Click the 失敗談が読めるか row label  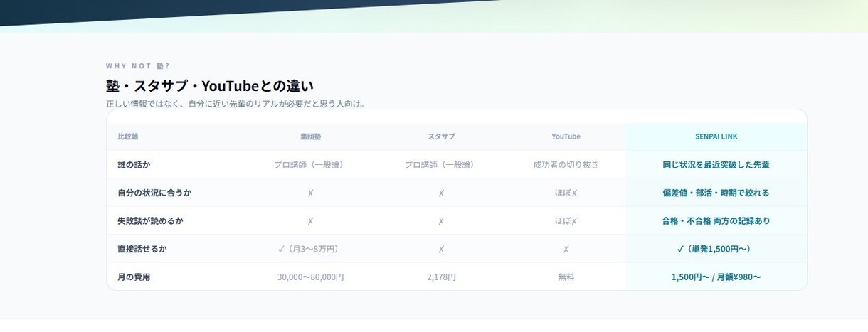(150, 221)
